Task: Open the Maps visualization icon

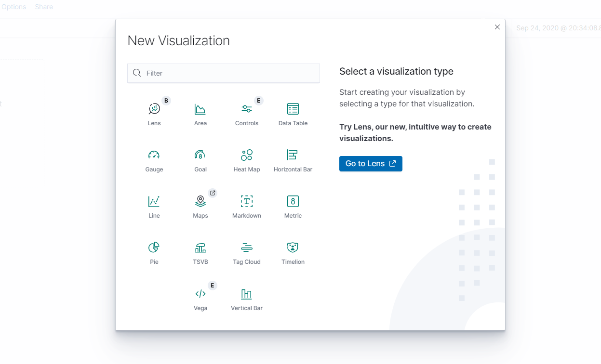Action: (200, 201)
